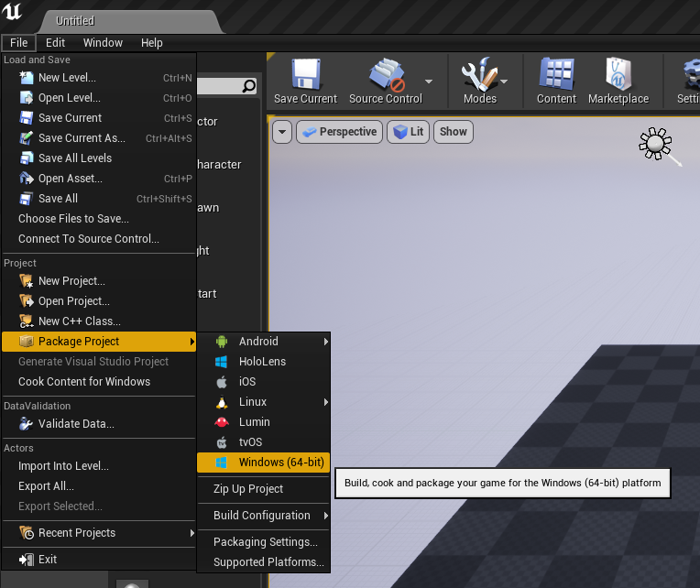Open the Content browser grid icon
Viewport: 700px width, 588px height.
pos(556,74)
